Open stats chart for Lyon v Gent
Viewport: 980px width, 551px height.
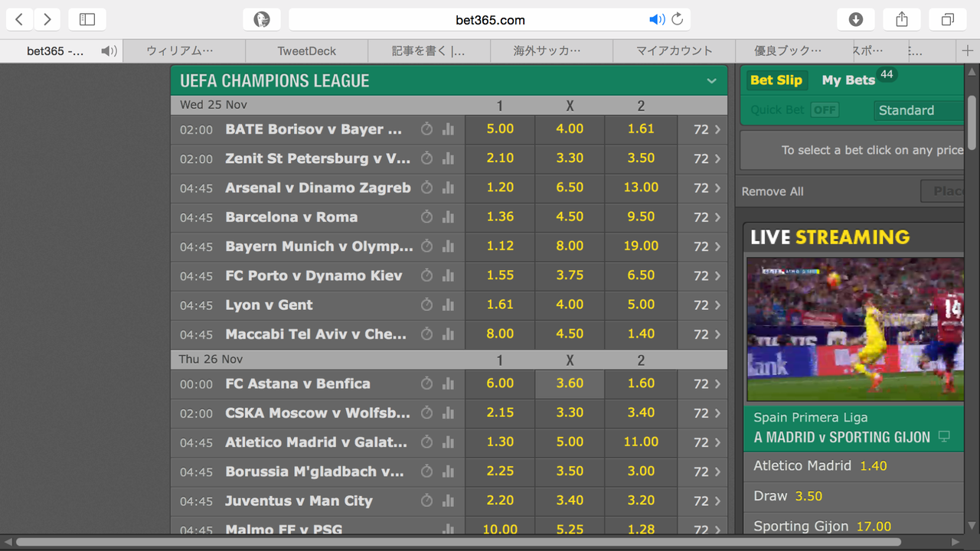pyautogui.click(x=448, y=305)
